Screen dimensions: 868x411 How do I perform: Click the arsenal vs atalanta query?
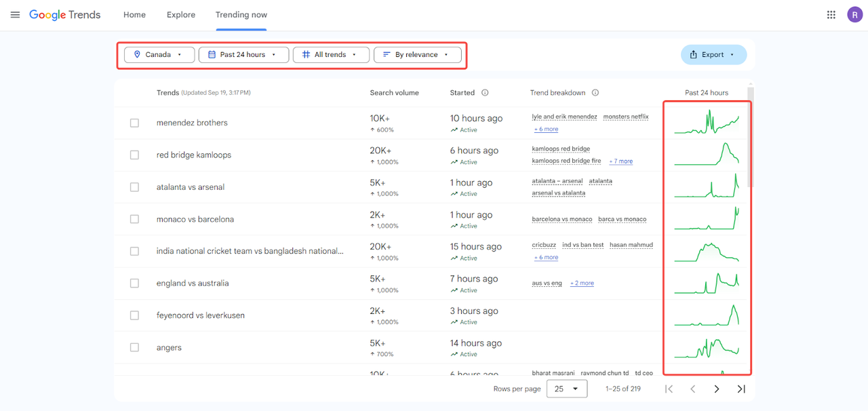click(559, 193)
